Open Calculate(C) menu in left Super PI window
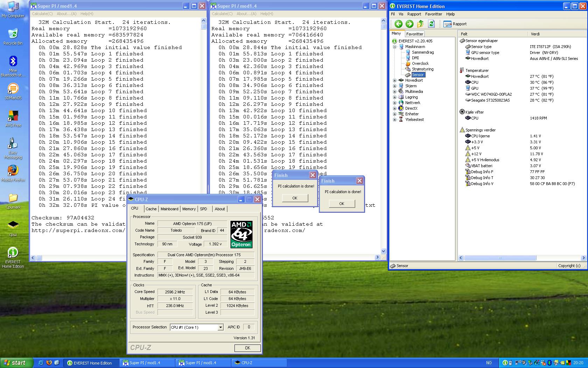Viewport: 588px width, 368px height. point(42,14)
